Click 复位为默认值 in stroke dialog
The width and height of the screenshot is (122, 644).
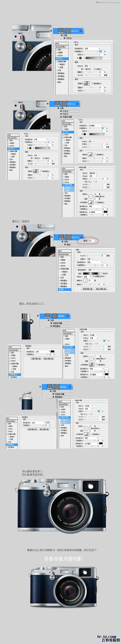pyautogui.click(x=101, y=289)
